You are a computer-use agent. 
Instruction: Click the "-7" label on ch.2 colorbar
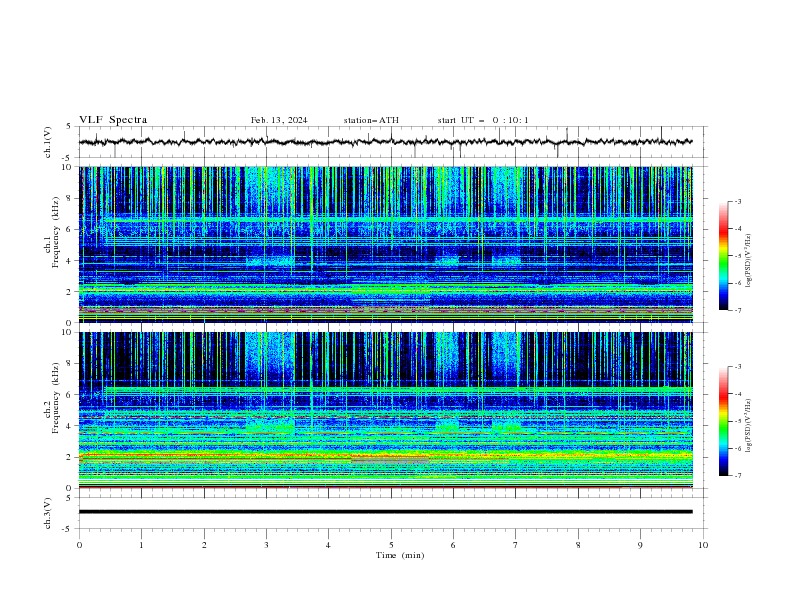point(738,476)
